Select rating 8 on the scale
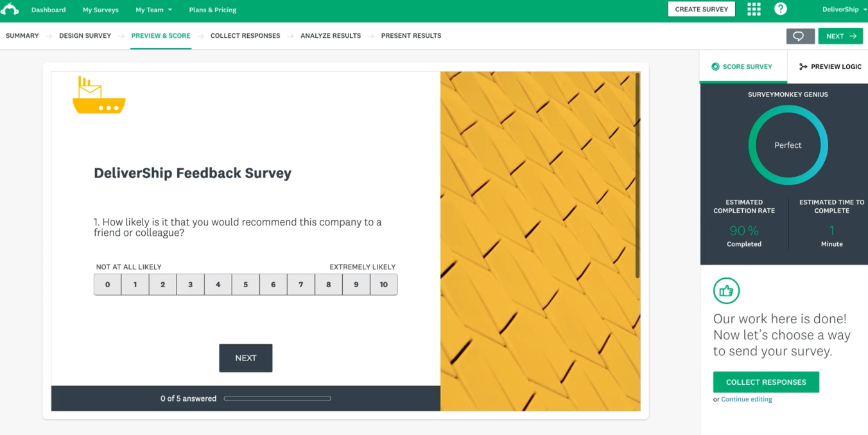This screenshot has height=435, width=868. coord(329,285)
